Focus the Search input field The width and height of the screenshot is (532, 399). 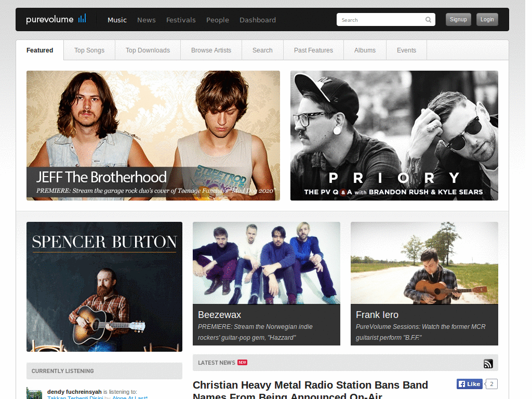386,20
